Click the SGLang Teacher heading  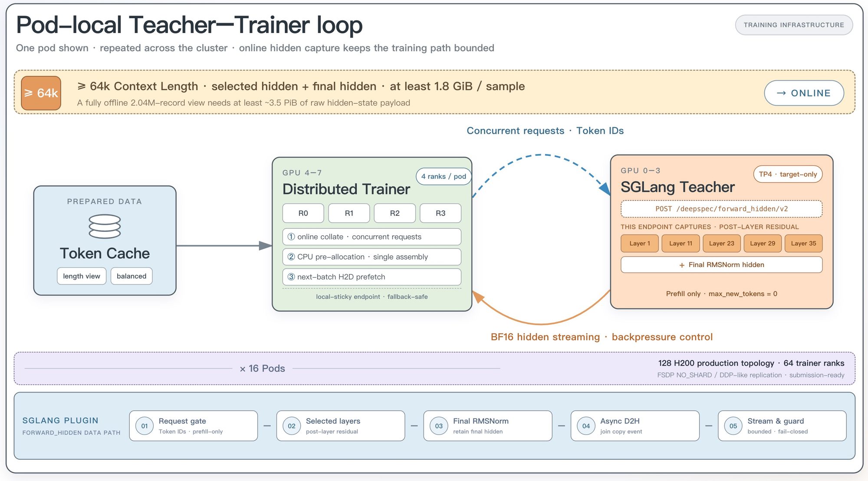(x=677, y=187)
